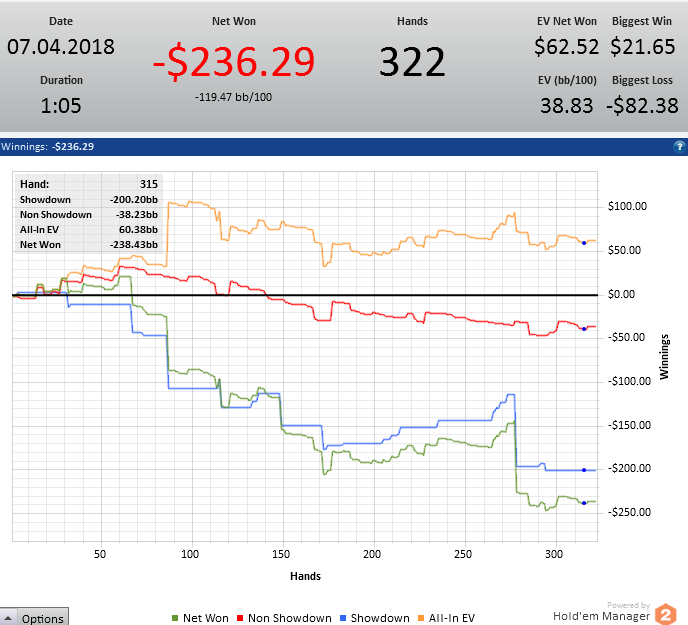Click the tooltip Non Showdown value -38.23bb
The image size is (688, 625).
(x=136, y=215)
